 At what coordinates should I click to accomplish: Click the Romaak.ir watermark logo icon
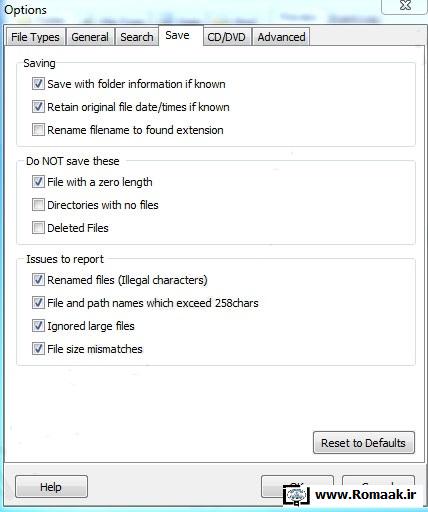tap(296, 495)
